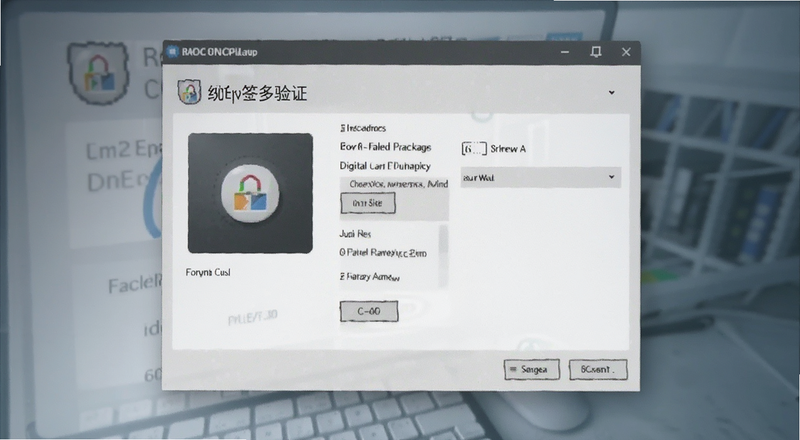
Task: Select the "Eov fl-Faled Prackage" entry
Action: (385, 147)
